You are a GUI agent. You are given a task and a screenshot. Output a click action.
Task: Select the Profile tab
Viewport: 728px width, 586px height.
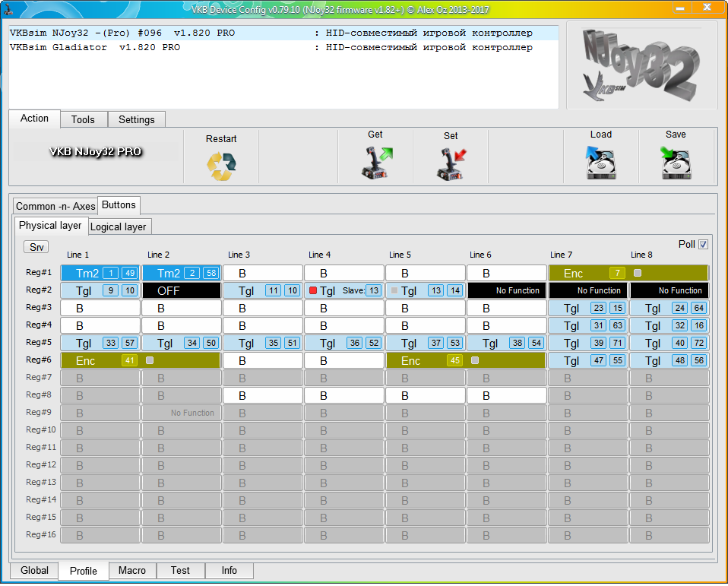point(84,571)
